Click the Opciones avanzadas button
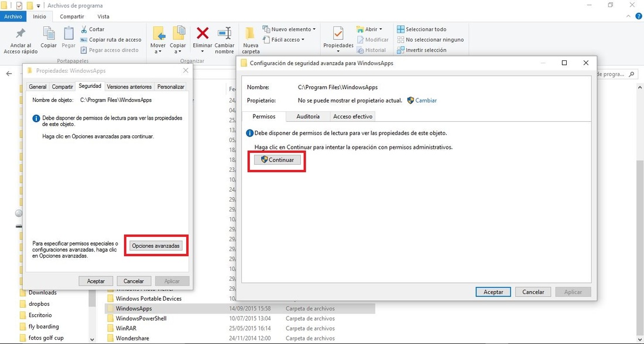The width and height of the screenshot is (644, 344). click(156, 246)
